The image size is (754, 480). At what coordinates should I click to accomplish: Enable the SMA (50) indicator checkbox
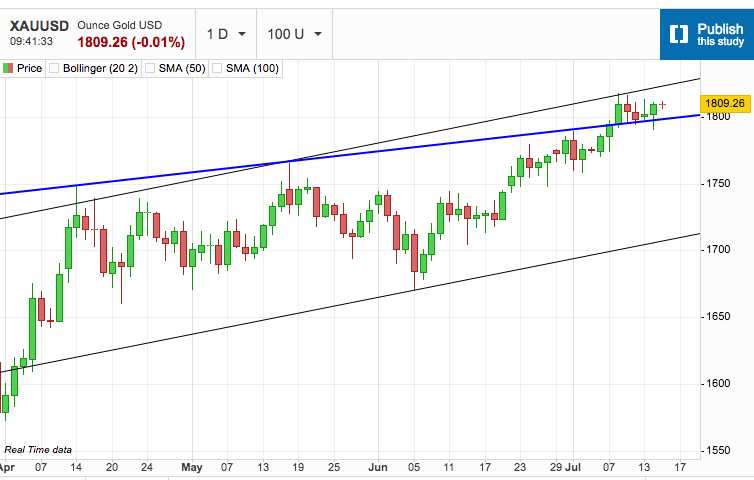[150, 68]
